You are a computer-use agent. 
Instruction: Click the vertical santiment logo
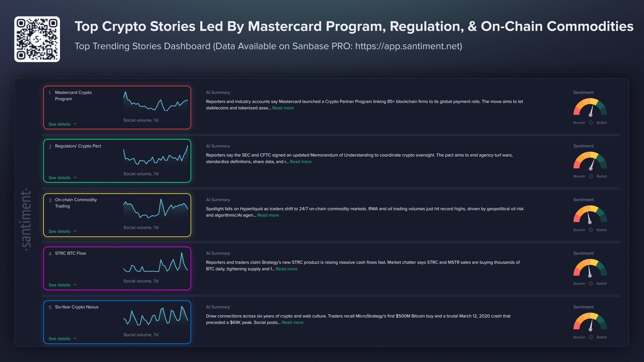click(x=26, y=220)
